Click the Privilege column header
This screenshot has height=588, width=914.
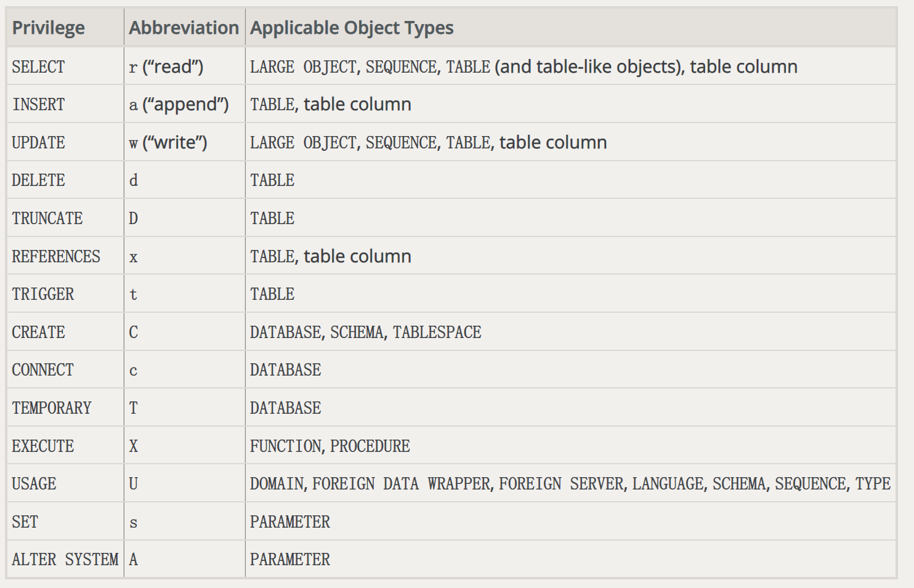pyautogui.click(x=49, y=28)
